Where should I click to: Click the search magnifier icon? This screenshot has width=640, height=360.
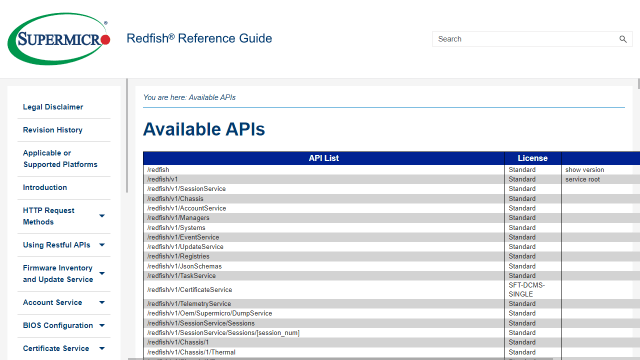tap(622, 39)
